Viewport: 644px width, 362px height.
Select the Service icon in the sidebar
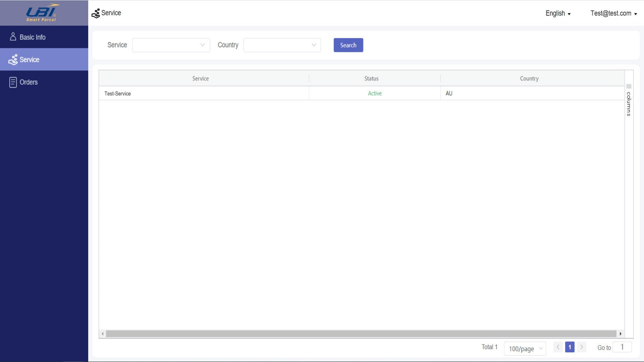(x=13, y=60)
